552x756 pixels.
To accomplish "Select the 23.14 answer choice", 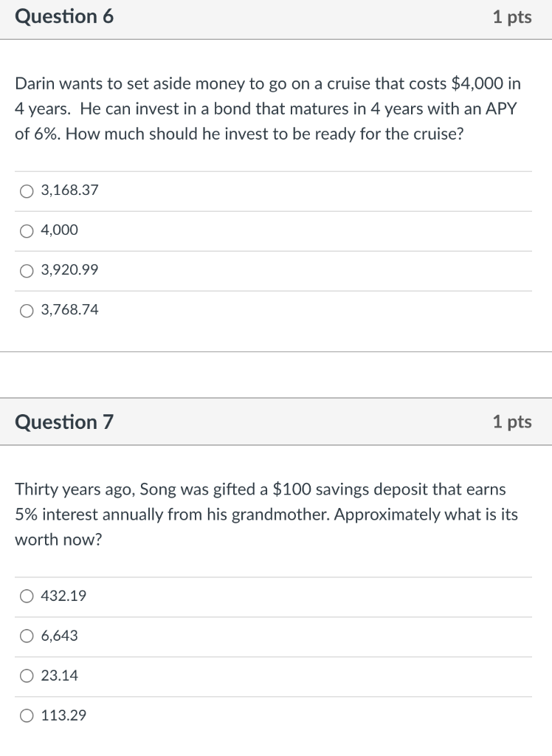I will tap(26, 676).
